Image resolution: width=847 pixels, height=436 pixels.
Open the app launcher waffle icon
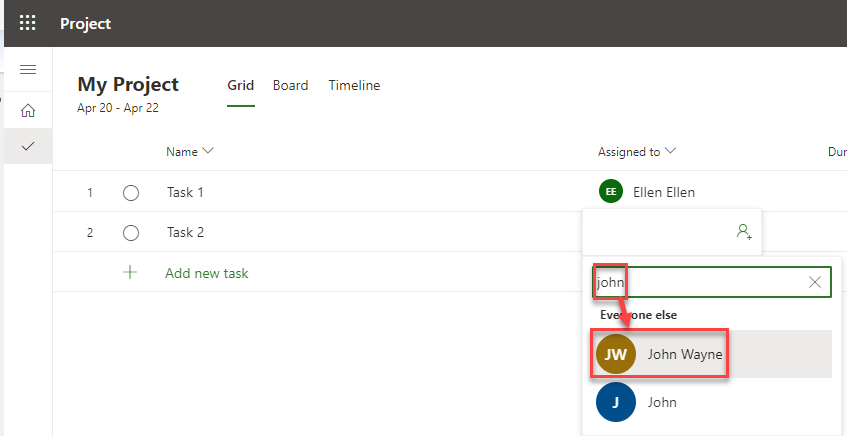(27, 23)
